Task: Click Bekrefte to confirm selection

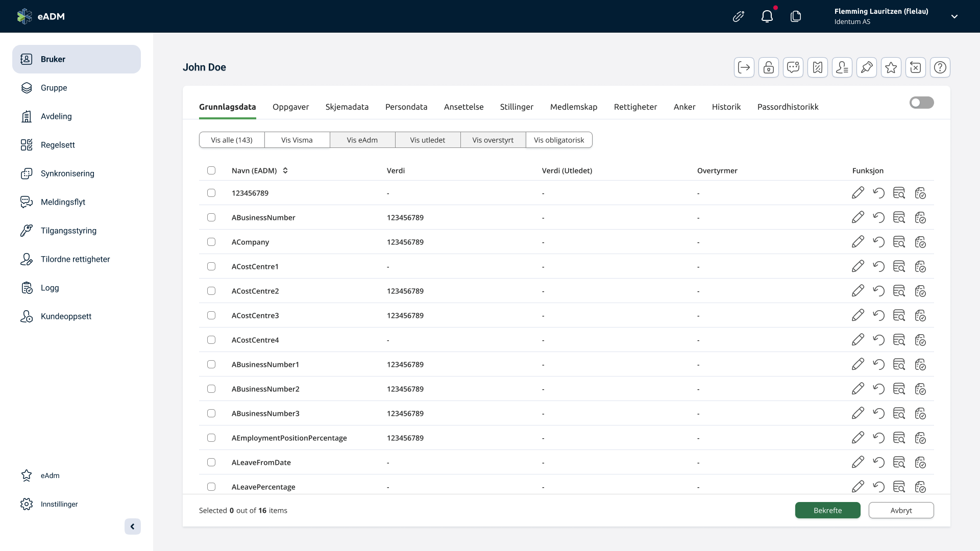Action: coord(827,510)
